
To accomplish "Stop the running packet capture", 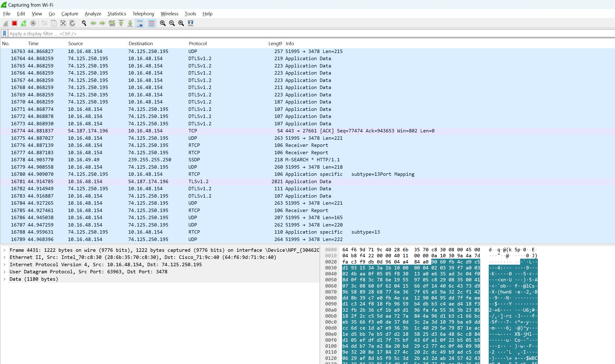I will 14,23.
